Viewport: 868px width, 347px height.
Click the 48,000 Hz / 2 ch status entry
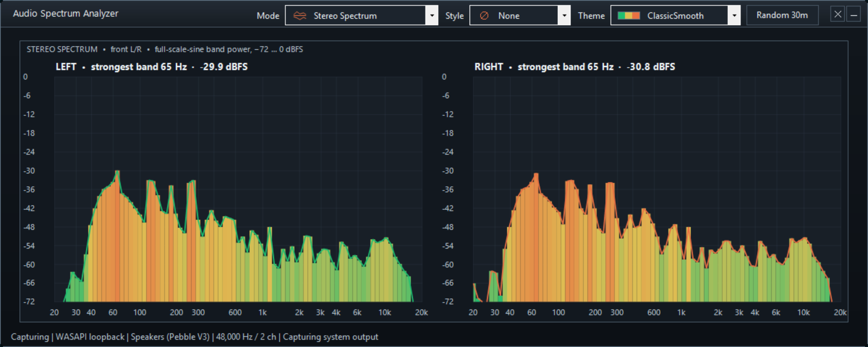coord(246,337)
